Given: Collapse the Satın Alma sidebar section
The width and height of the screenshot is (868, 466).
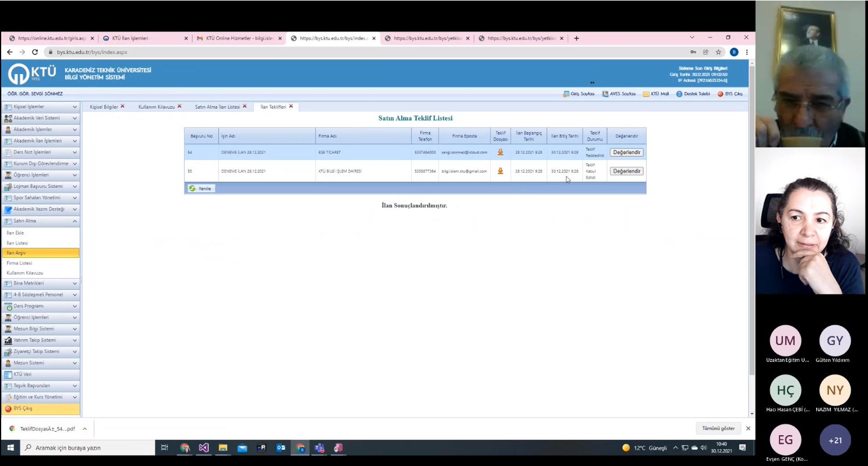Looking at the screenshot, I should point(40,221).
